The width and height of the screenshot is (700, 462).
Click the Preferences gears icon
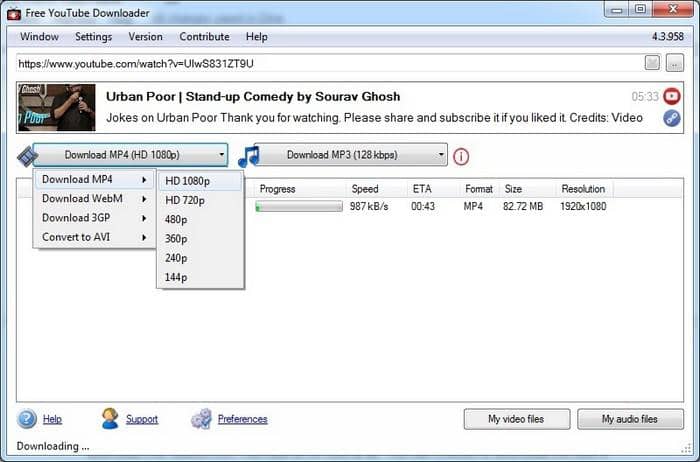(201, 419)
